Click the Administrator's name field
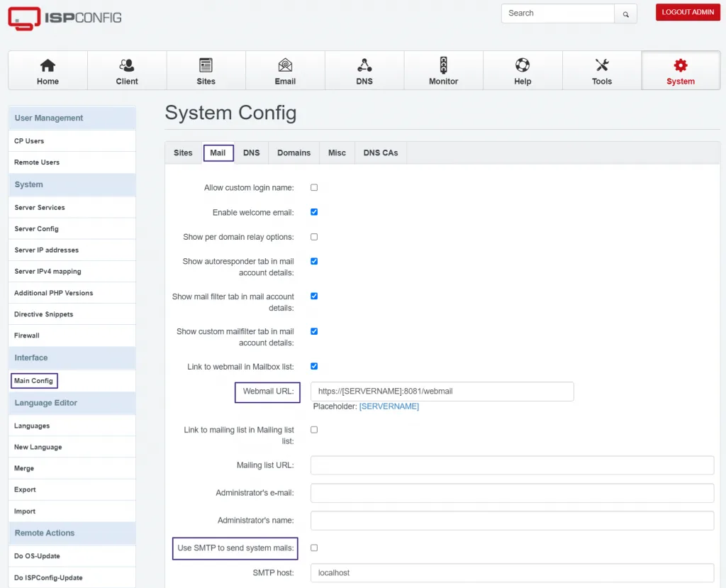This screenshot has height=588, width=726. (x=512, y=521)
